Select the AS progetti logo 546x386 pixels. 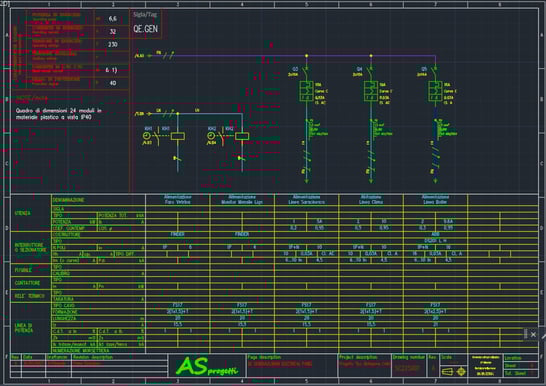[207, 367]
